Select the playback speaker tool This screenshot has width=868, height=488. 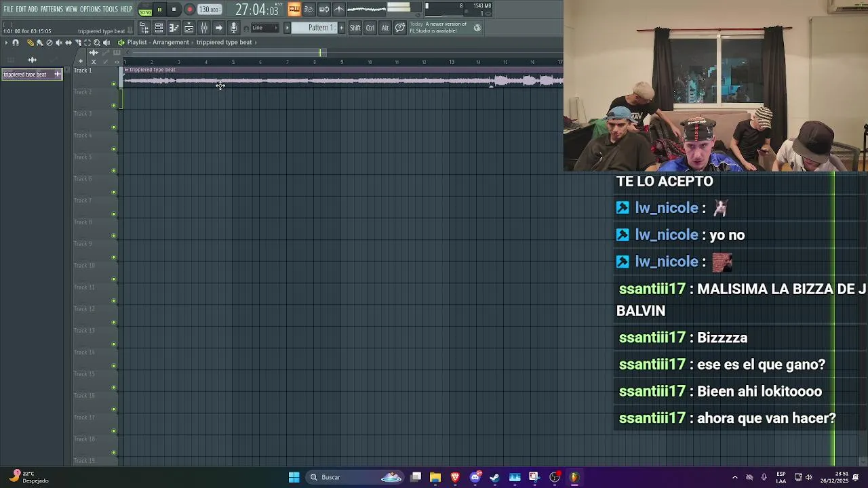[x=106, y=43]
